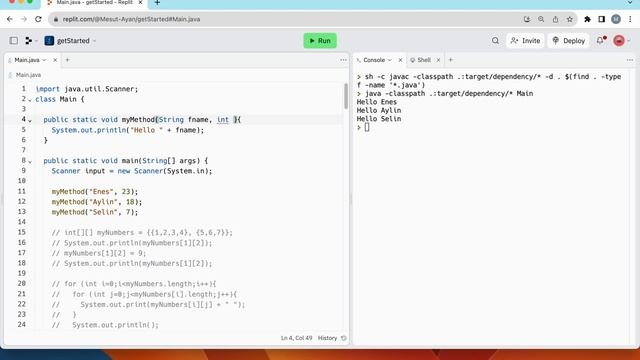Click the Scanner input declaration on line 9
640x360 pixels.
click(x=132, y=171)
